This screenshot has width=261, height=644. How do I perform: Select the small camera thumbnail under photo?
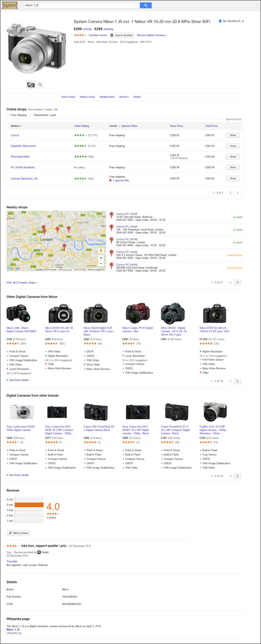(31, 85)
